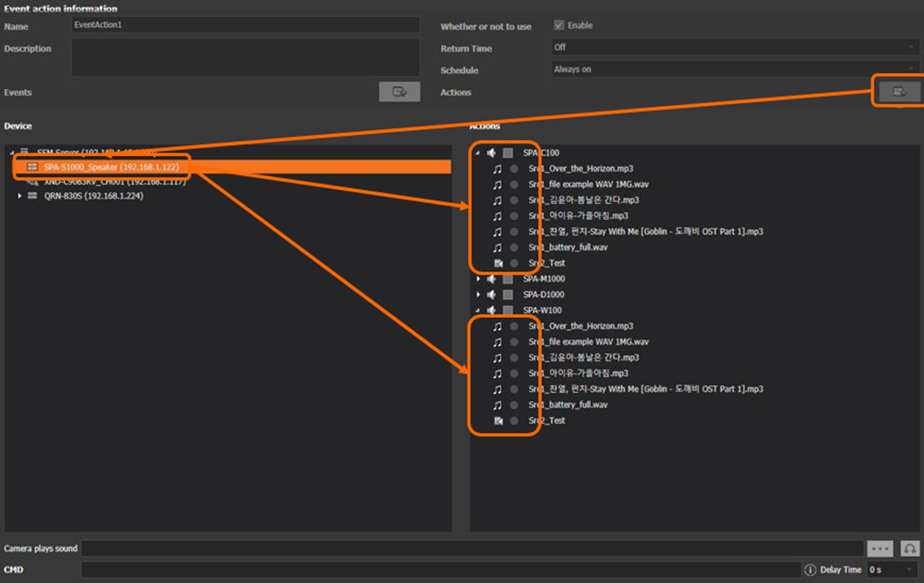Select SPA-S1000_Speaker in the device tree

tap(111, 167)
